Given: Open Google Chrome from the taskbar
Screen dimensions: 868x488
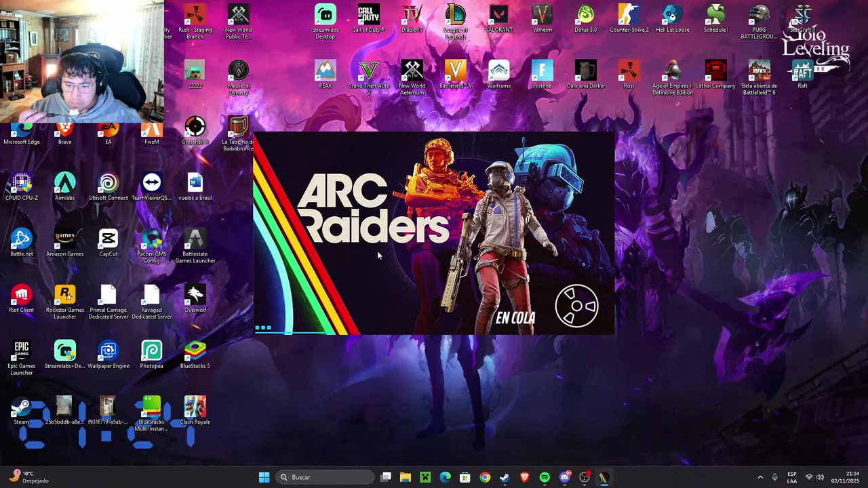Looking at the screenshot, I should click(x=485, y=477).
